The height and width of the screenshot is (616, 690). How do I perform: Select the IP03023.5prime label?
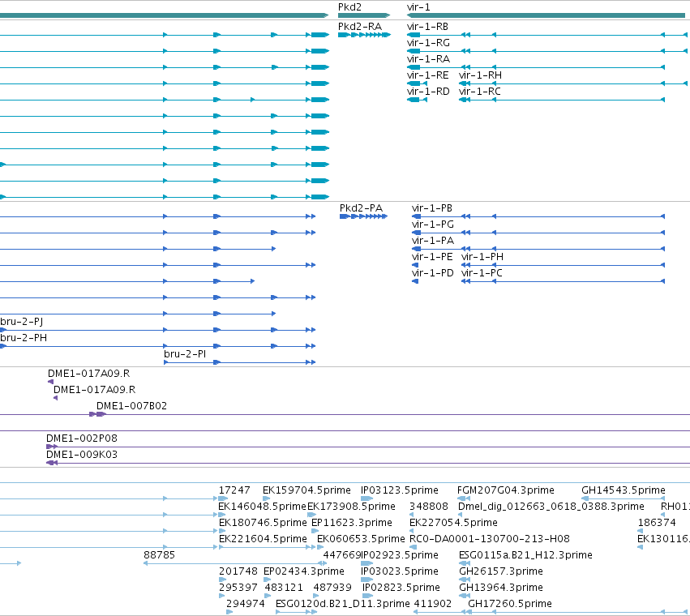[400, 572]
